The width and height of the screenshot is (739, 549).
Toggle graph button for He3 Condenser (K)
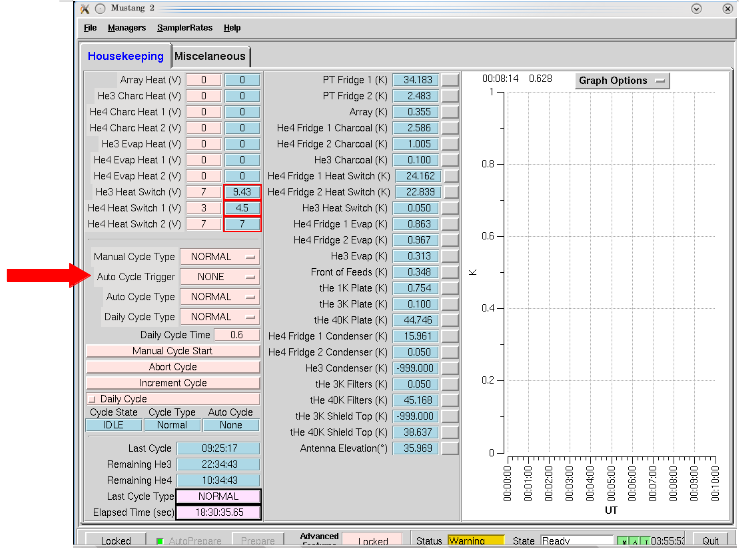point(450,369)
